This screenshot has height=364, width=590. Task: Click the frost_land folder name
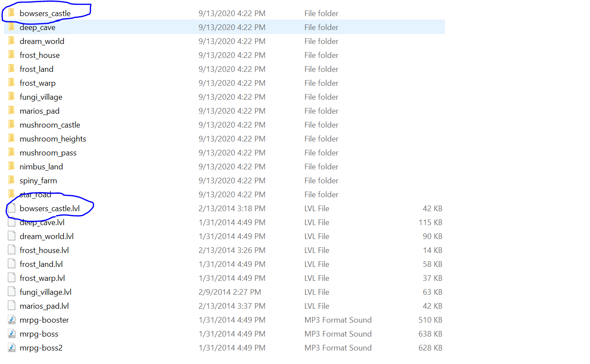point(37,69)
